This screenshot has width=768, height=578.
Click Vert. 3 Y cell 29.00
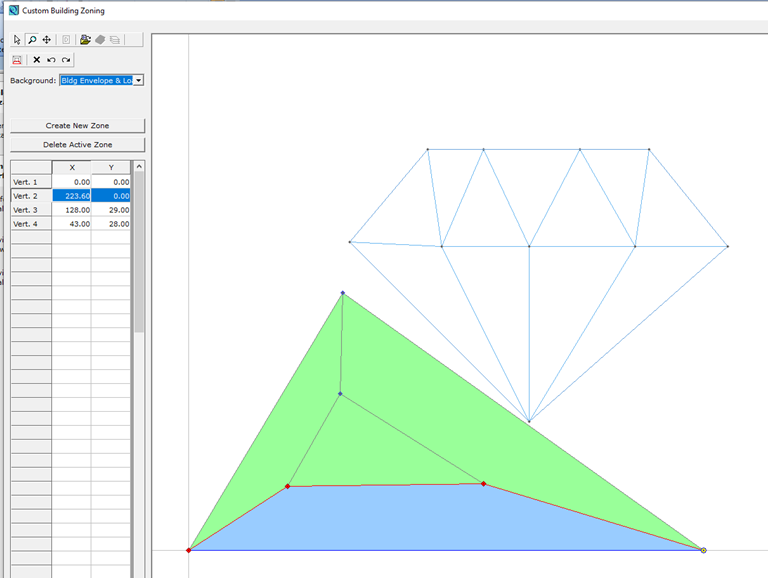point(111,210)
